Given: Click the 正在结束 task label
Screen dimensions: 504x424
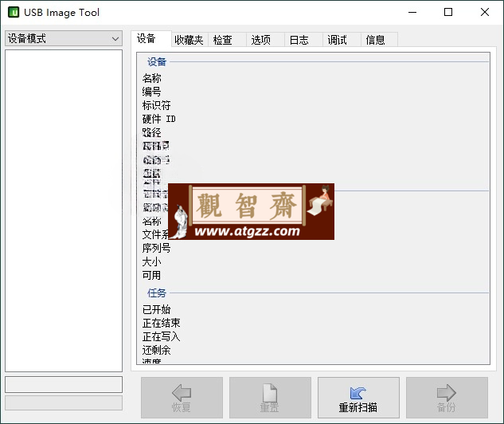Looking at the screenshot, I should (x=161, y=323).
